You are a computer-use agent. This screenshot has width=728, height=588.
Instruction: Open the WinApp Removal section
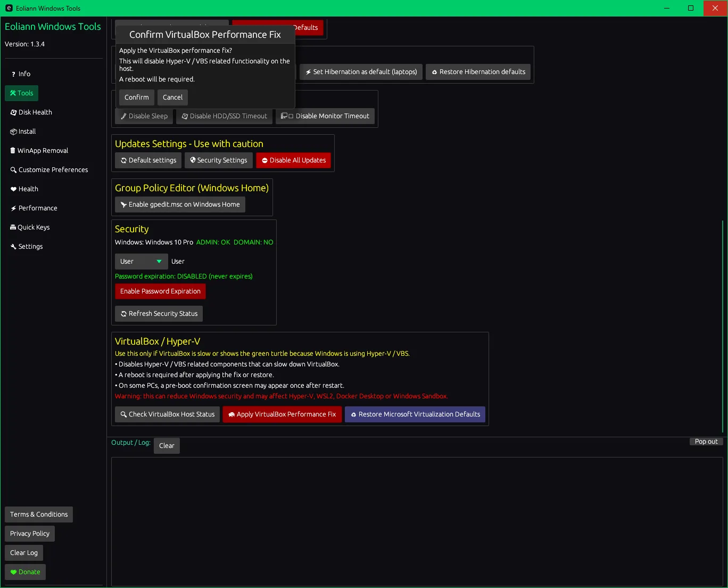tap(39, 151)
